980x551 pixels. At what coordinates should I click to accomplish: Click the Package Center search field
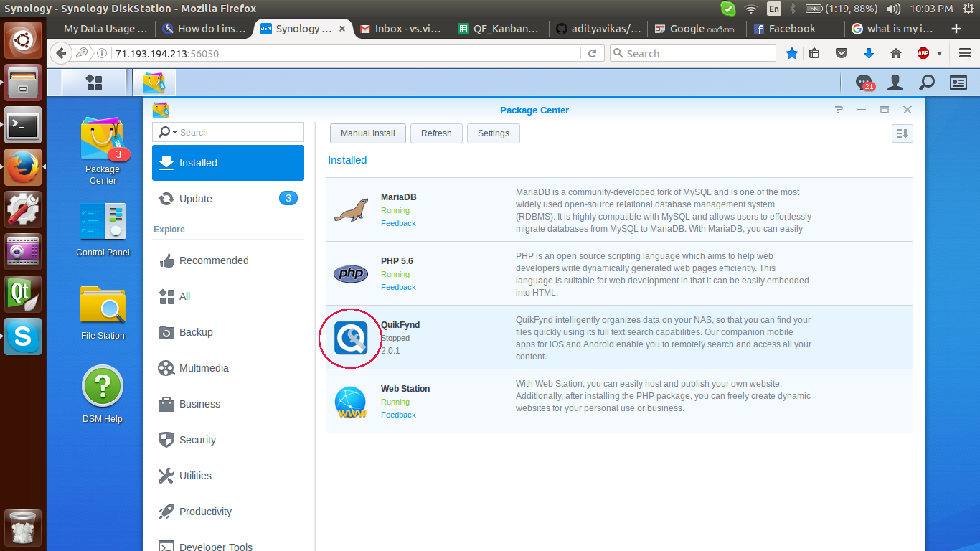pos(228,132)
